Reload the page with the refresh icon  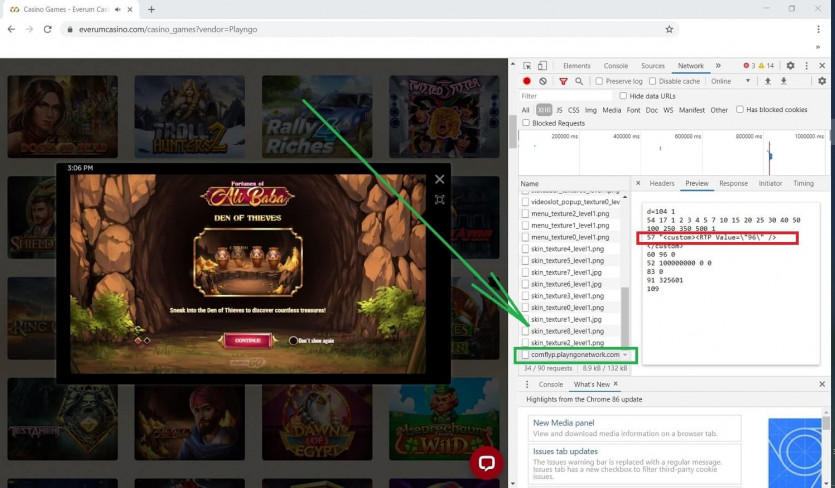coord(47,29)
